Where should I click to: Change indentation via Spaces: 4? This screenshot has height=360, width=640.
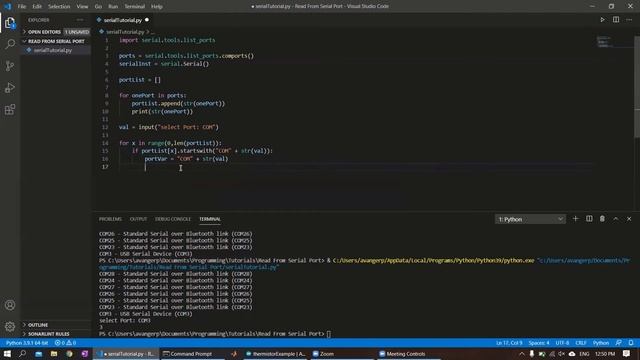coord(539,343)
